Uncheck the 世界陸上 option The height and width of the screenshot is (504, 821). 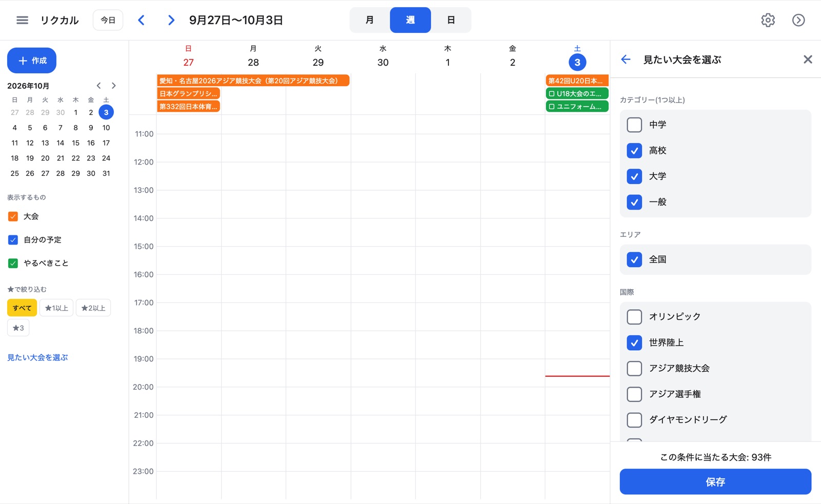pos(634,342)
